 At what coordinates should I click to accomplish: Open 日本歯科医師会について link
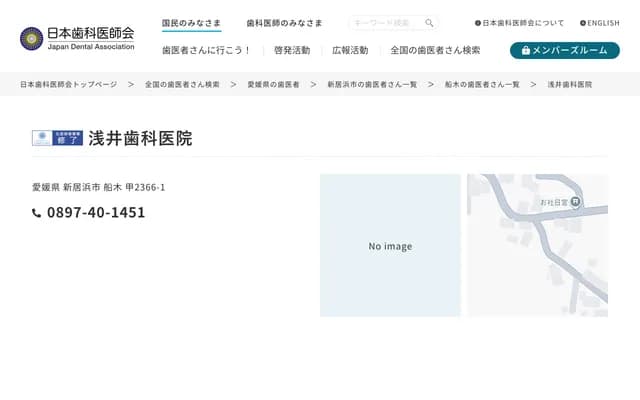(519, 22)
